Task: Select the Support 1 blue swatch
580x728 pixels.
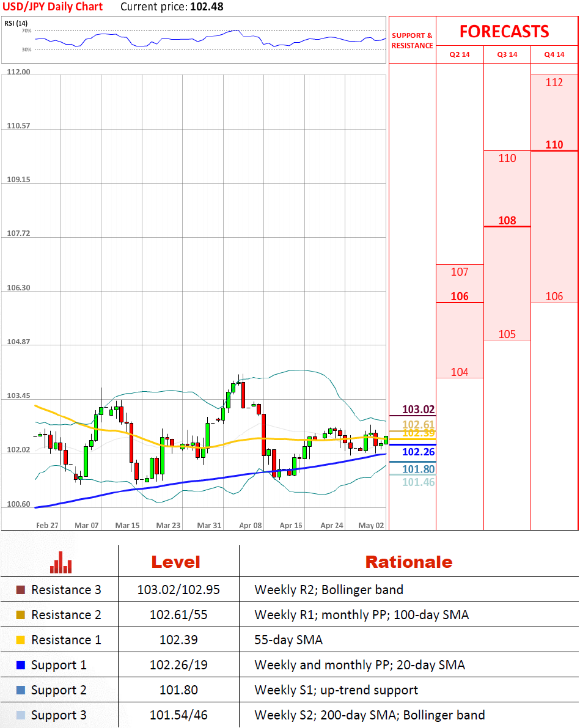Action: pos(20,665)
